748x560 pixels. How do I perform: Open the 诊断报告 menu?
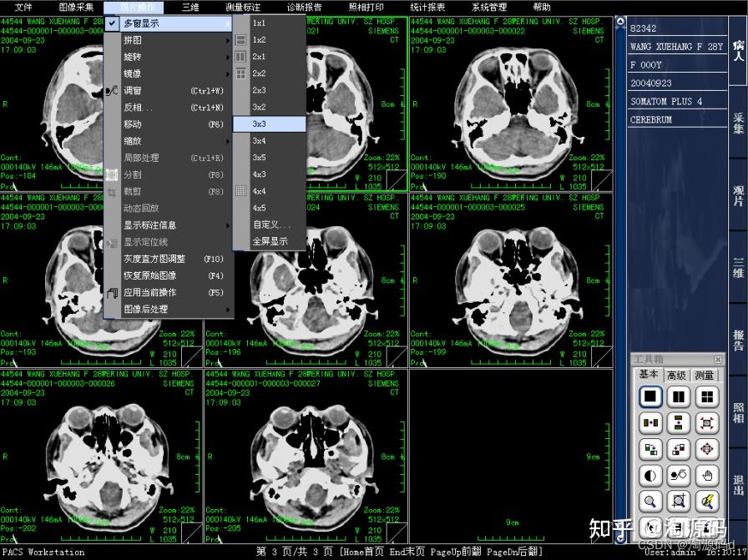click(x=305, y=8)
